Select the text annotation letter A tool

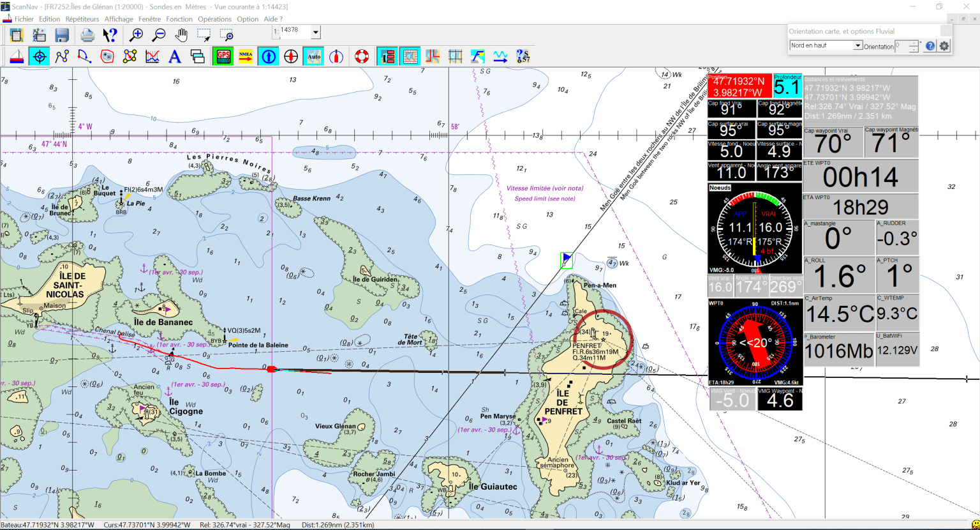(x=174, y=56)
